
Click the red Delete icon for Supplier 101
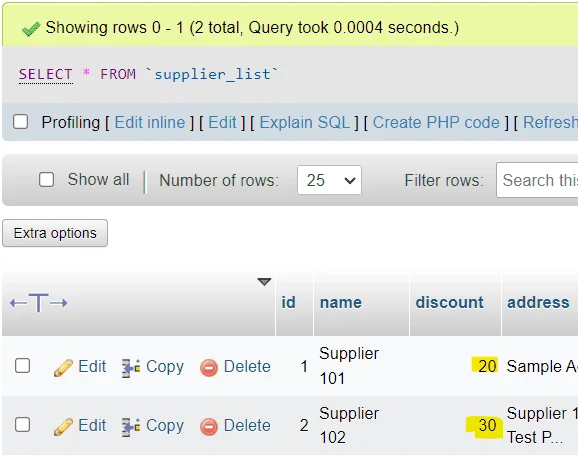(209, 368)
